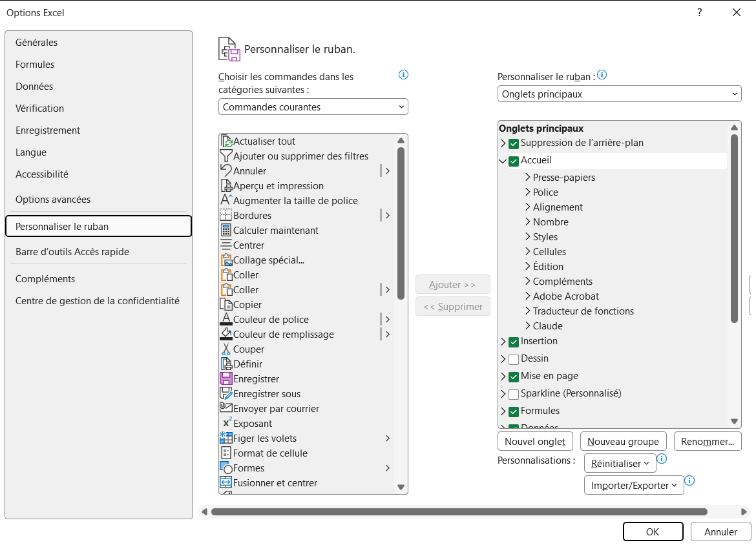This screenshot has width=756, height=547.
Task: Click the Annuler button at bottom right
Action: click(x=720, y=532)
